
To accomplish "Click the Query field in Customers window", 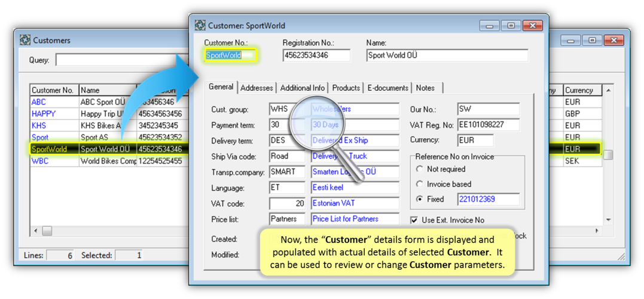I will click(122, 60).
